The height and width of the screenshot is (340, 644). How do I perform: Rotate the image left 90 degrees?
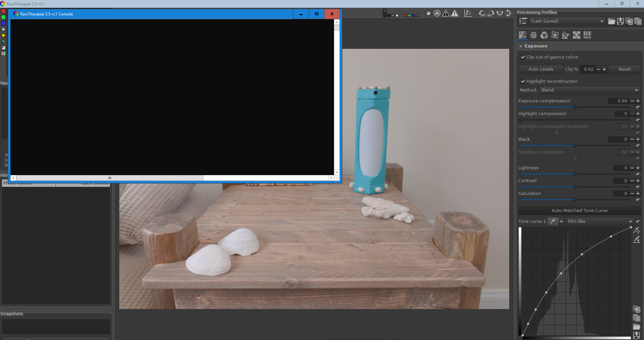pos(482,13)
